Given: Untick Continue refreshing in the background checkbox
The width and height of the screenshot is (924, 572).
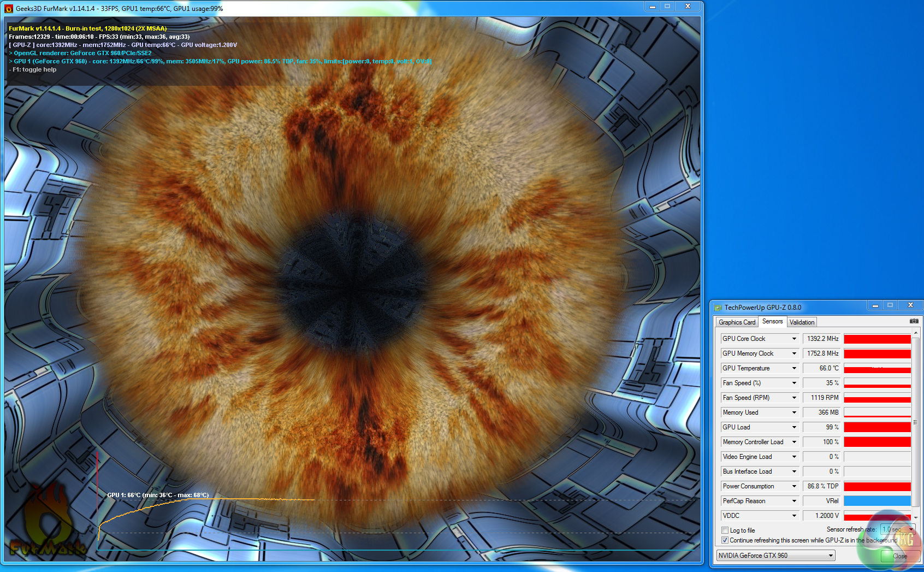Looking at the screenshot, I should [x=725, y=540].
